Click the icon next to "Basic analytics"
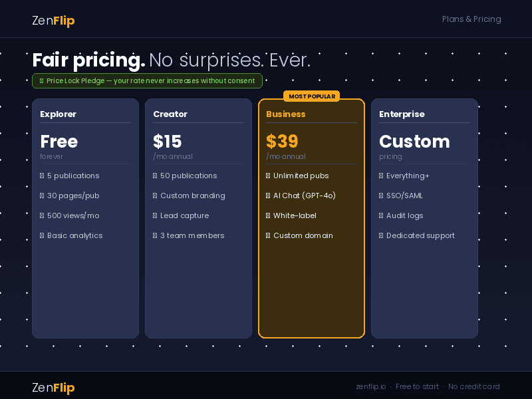Screen dimensions: 532x399 coord(42,236)
